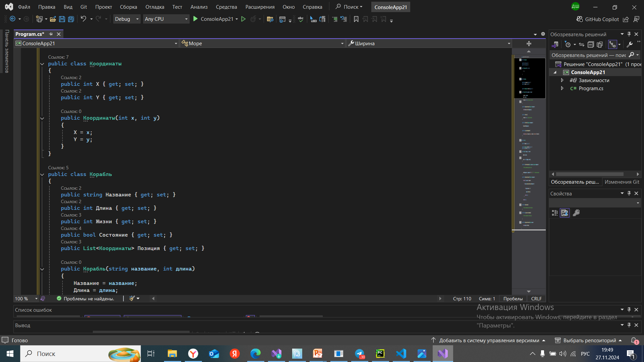The width and height of the screenshot is (644, 362).
Task: Open the Поиск search button in title bar
Action: coord(349,7)
